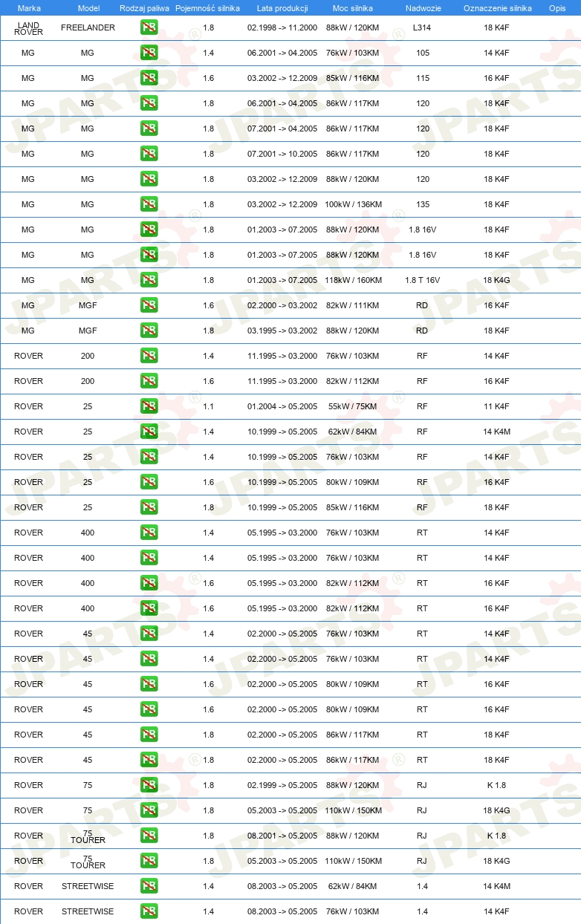Viewport: 581px width, 924px height.
Task: Click the 18 K4G cell in the MG row
Action: (496, 280)
